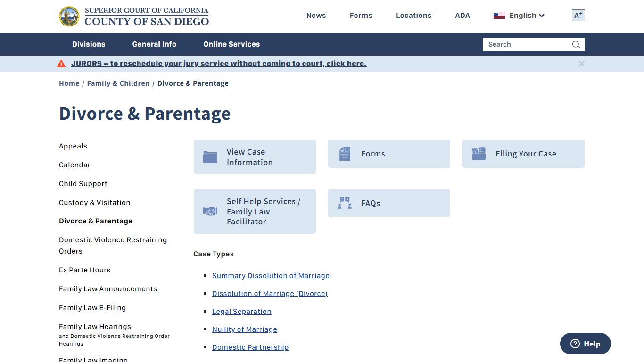The width and height of the screenshot is (644, 362).
Task: Click the question mark Help icon
Action: (x=575, y=344)
